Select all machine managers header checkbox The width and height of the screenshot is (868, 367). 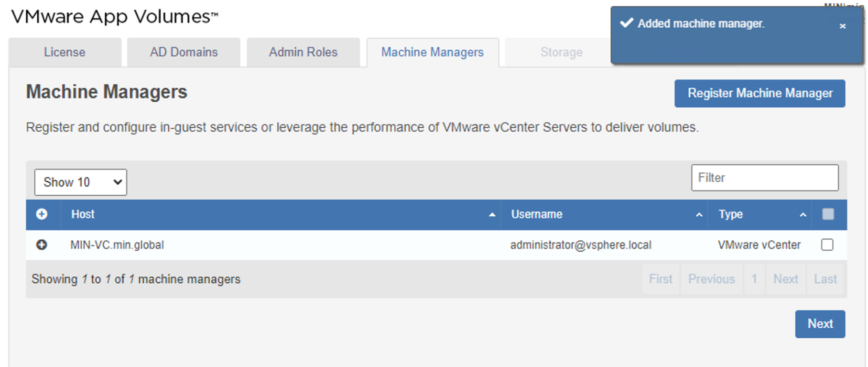[x=828, y=214]
